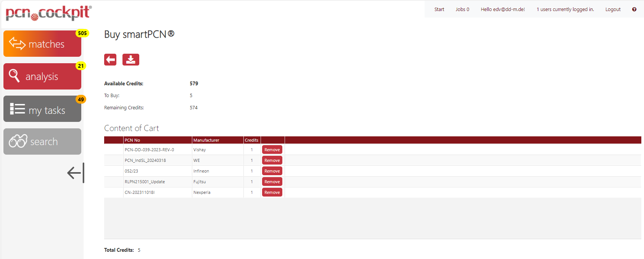The height and width of the screenshot is (259, 644).
Task: Click the Logout link
Action: pos(613,10)
